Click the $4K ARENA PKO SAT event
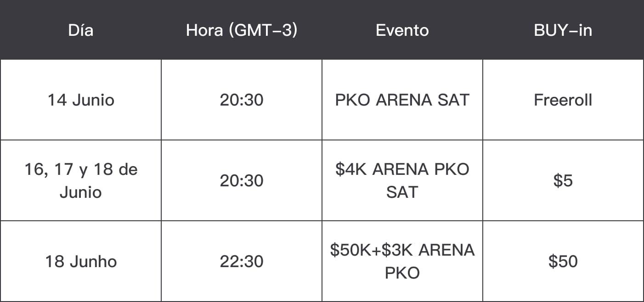The image size is (644, 302). tap(402, 181)
